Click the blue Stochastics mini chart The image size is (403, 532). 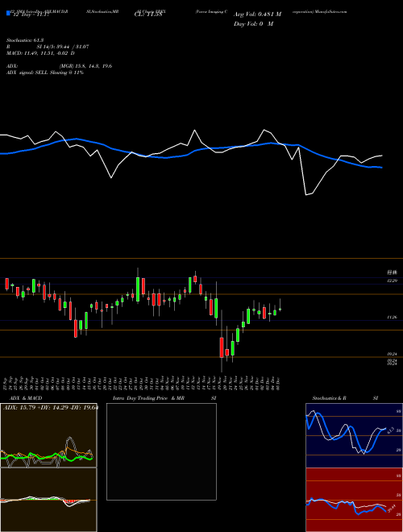(354, 435)
